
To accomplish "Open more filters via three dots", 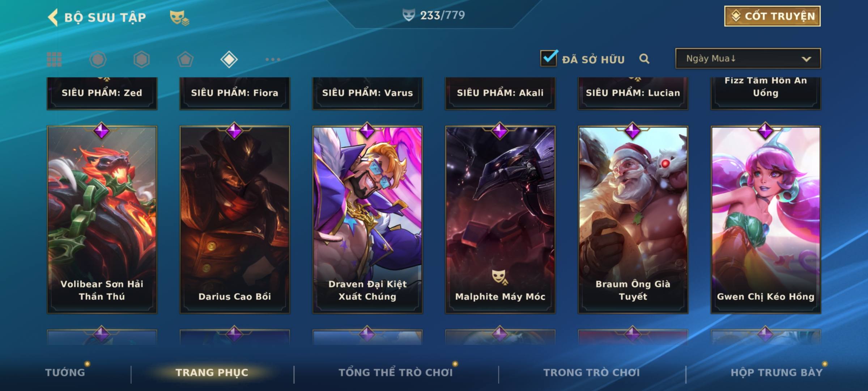I will click(x=273, y=59).
